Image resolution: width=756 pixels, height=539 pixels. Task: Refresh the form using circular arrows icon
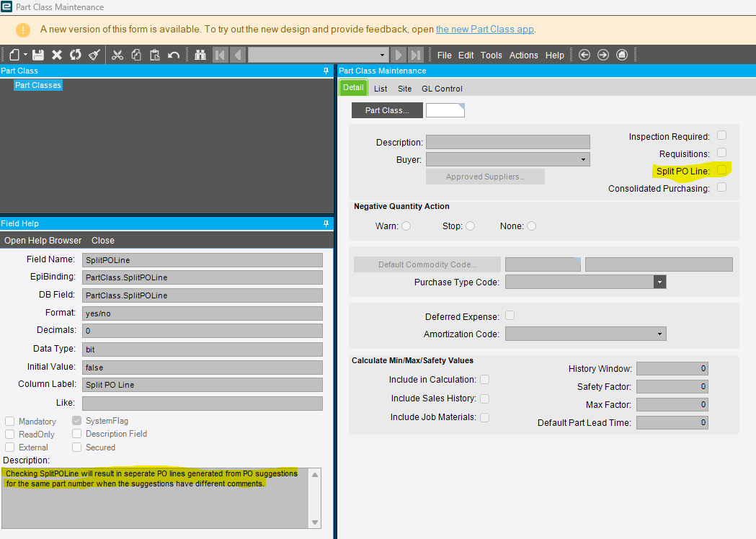[75, 55]
